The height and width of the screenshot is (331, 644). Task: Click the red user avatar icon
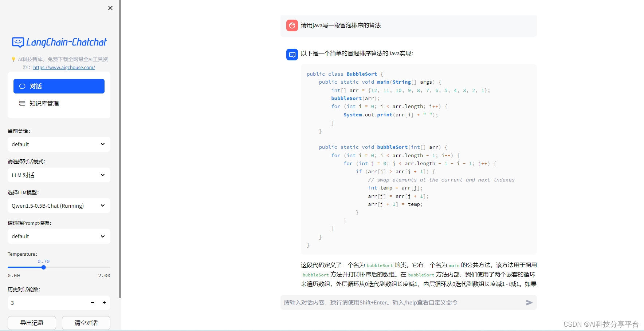(x=292, y=25)
